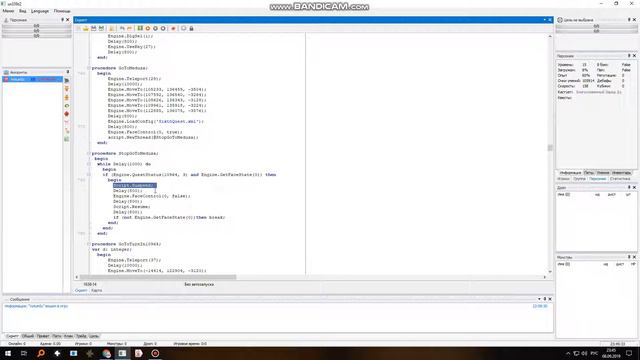Pin the Монстры panel
Screen dimensions: 640x360
click(629, 257)
